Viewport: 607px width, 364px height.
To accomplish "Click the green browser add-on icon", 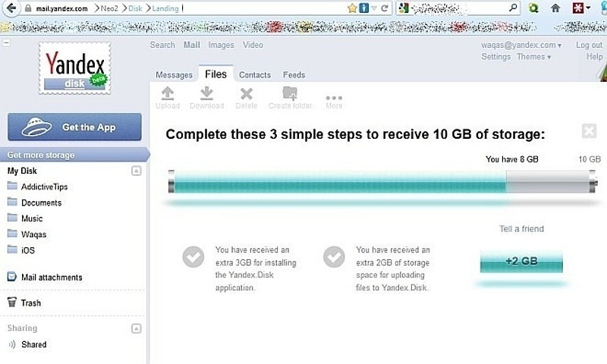I will pos(533,8).
